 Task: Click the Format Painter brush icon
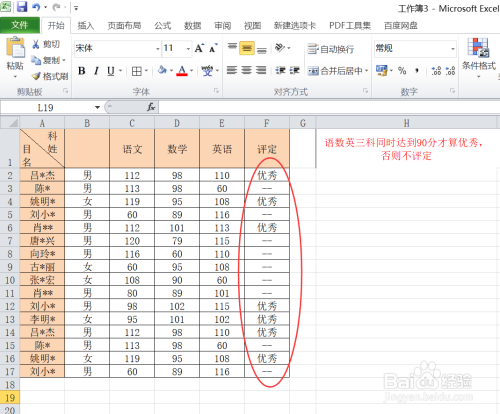(36, 76)
